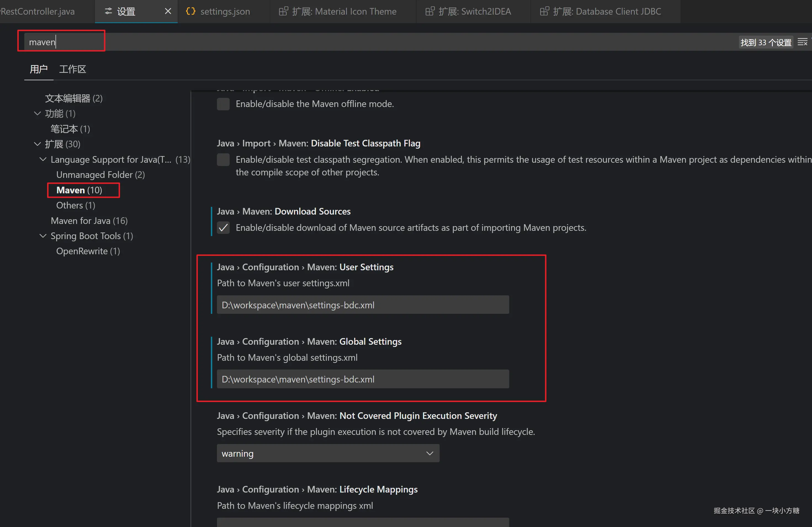Collapse the 扩展 (30) tree section
This screenshot has width=812, height=527.
38,144
